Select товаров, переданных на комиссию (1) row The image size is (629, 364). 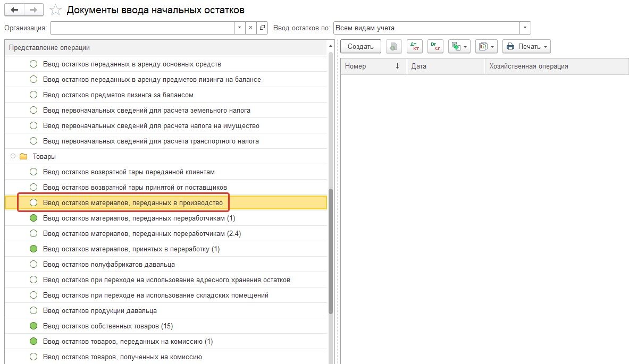[166, 342]
